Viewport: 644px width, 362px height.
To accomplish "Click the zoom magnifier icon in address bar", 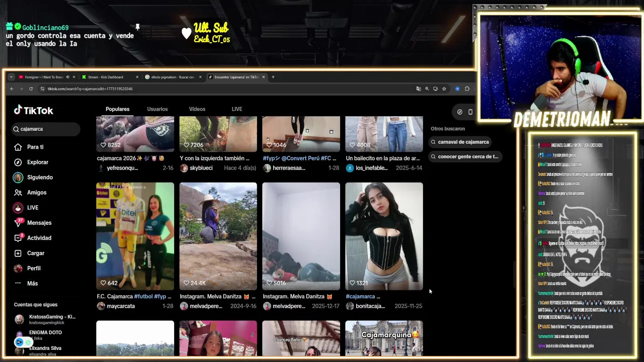I will [x=427, y=88].
